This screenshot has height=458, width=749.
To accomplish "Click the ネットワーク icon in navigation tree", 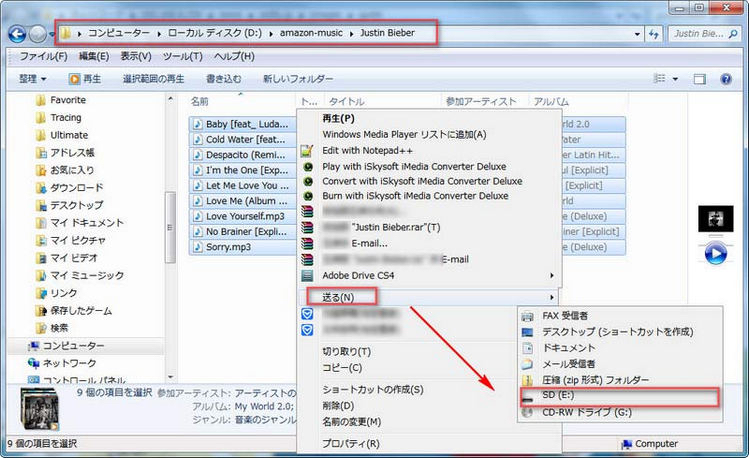I will tap(33, 363).
